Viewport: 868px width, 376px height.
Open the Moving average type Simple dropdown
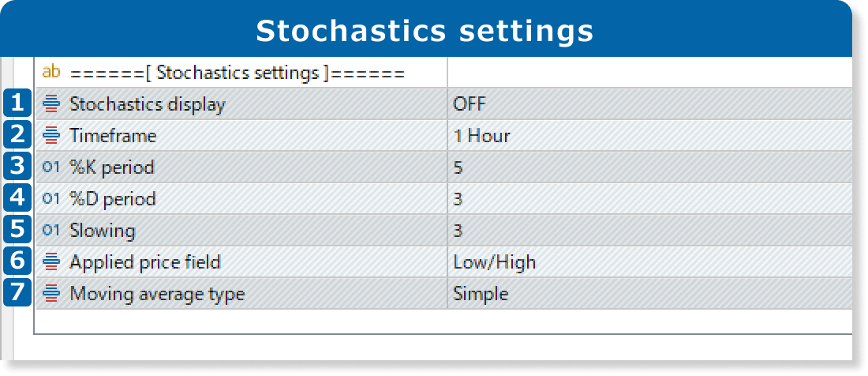[481, 293]
